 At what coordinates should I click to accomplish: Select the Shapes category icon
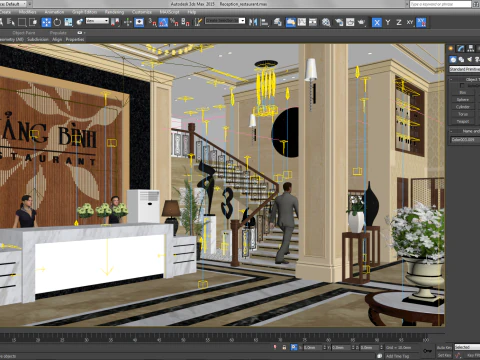pos(461,60)
